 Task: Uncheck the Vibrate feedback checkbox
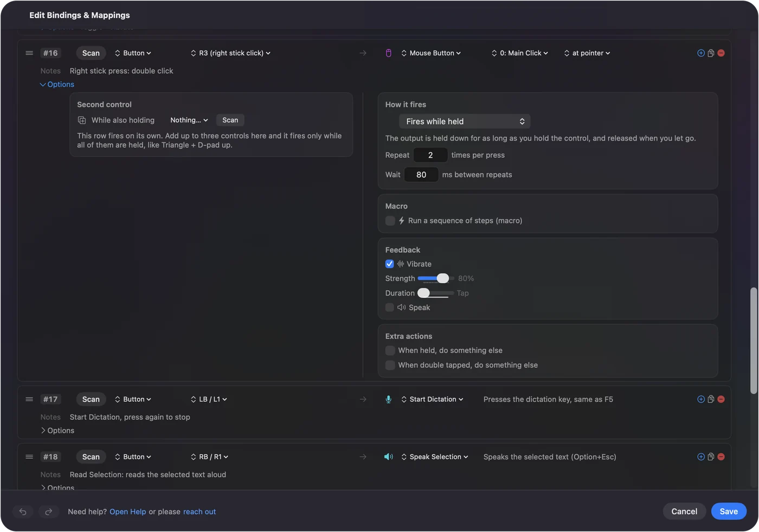[390, 264]
